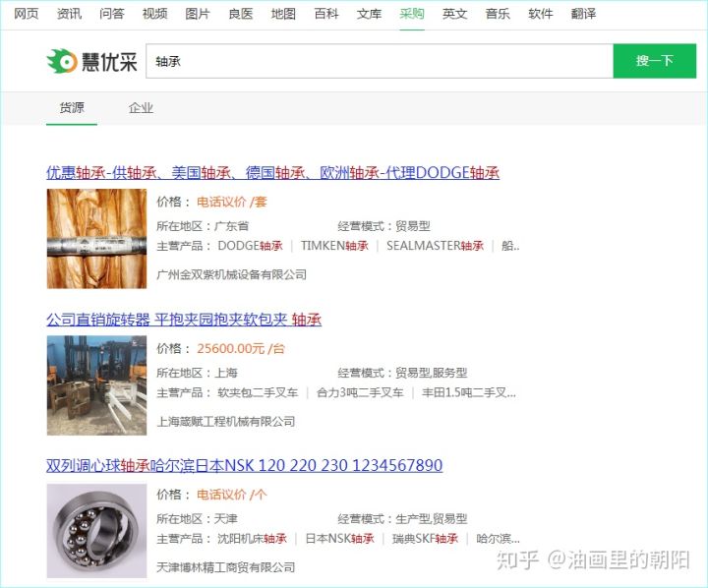The height and width of the screenshot is (588, 708).
Task: Click the 25600.00元 /台 price
Action: 241,349
